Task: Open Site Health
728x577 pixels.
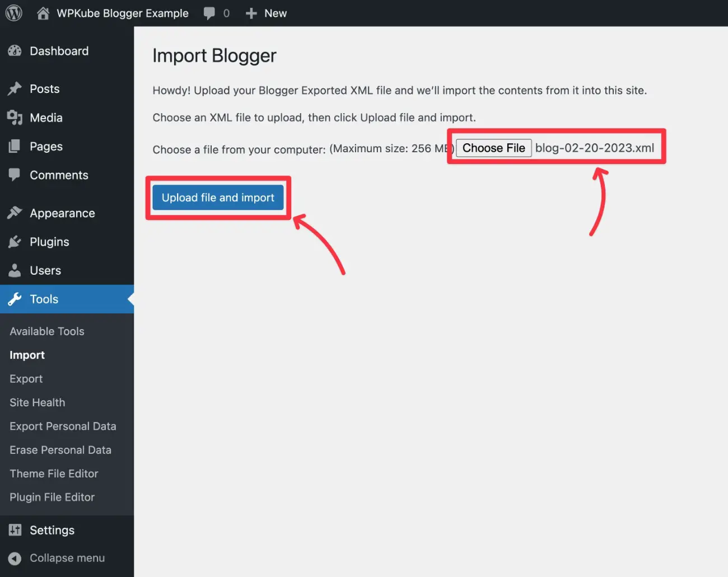Action: tap(37, 402)
